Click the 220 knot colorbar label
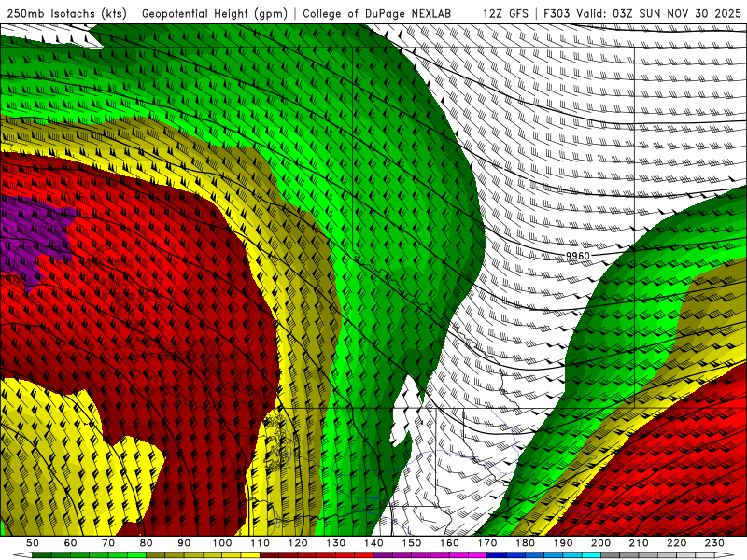The image size is (747, 560). (676, 543)
